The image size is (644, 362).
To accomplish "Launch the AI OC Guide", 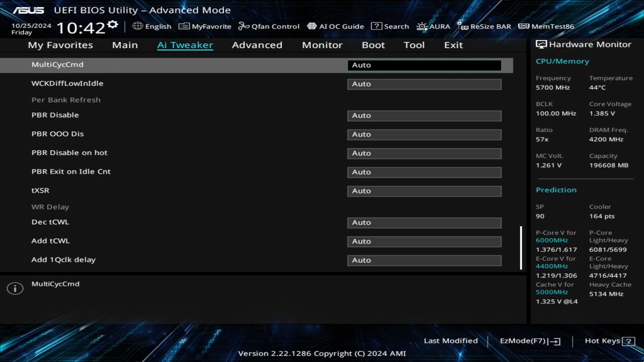I will (x=336, y=26).
